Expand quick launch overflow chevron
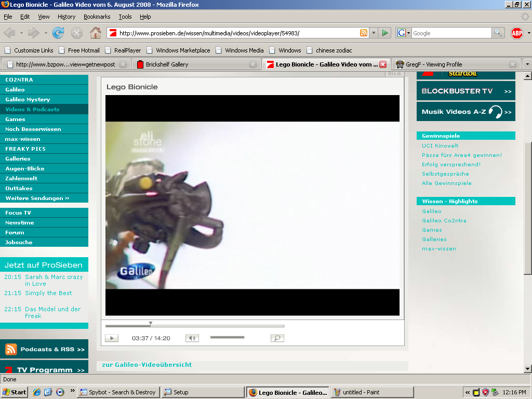 (x=72, y=390)
